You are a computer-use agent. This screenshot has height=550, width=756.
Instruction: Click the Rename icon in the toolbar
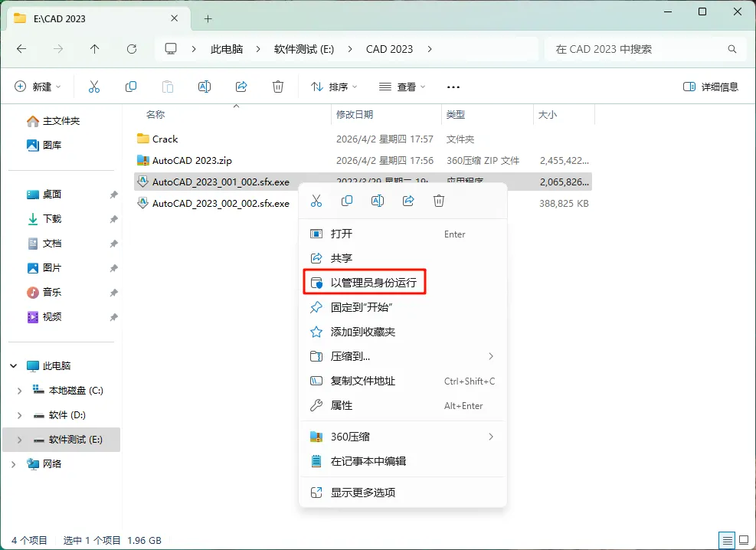click(205, 87)
